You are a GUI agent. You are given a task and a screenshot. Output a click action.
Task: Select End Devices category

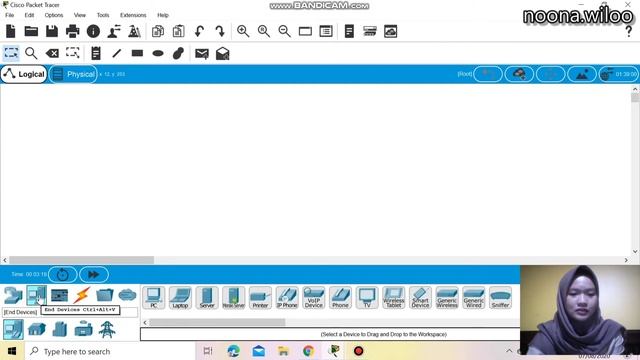pyautogui.click(x=36, y=295)
